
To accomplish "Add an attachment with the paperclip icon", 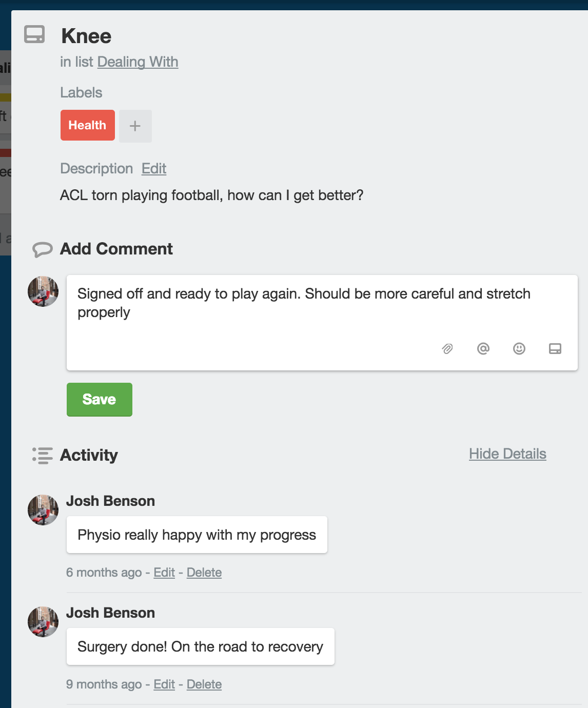I will point(447,349).
